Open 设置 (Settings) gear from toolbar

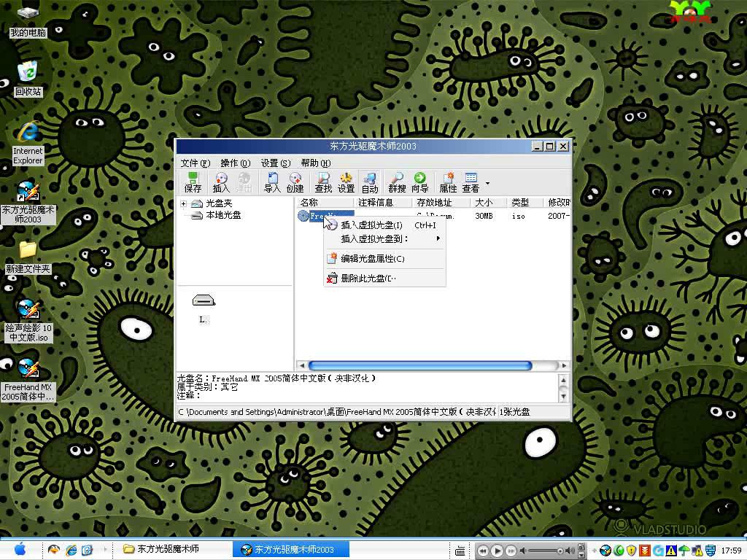coord(347,183)
